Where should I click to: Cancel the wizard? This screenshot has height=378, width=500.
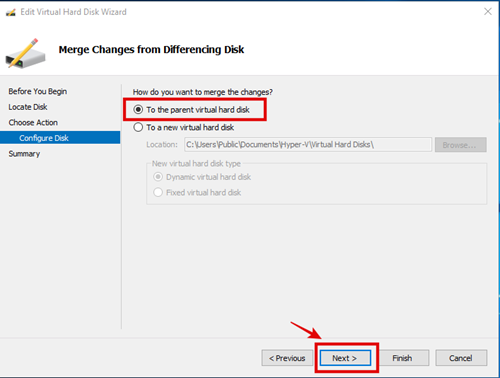tap(461, 358)
